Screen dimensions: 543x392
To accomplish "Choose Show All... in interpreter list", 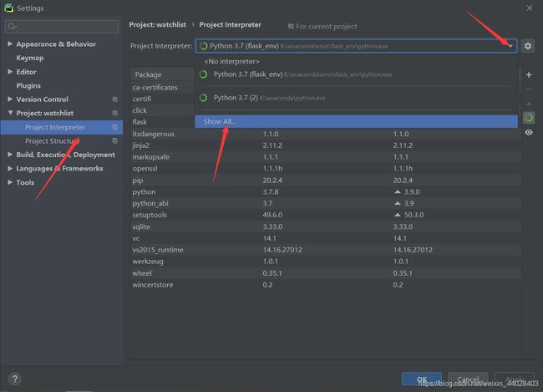I will 356,122.
